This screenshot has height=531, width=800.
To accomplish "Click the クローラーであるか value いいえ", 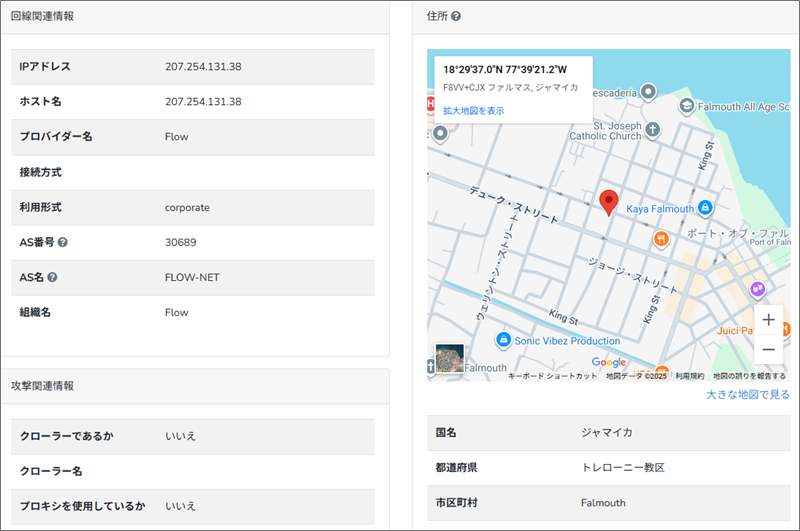I will (181, 436).
